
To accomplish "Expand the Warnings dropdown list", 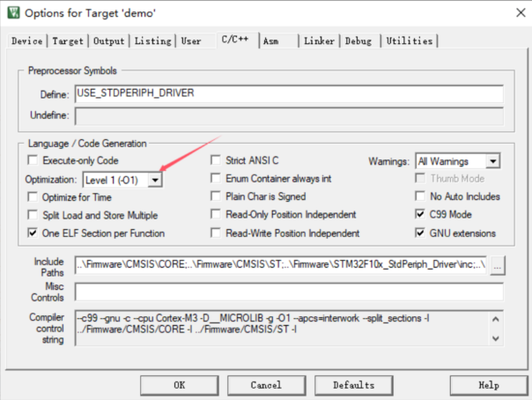I will coord(492,161).
